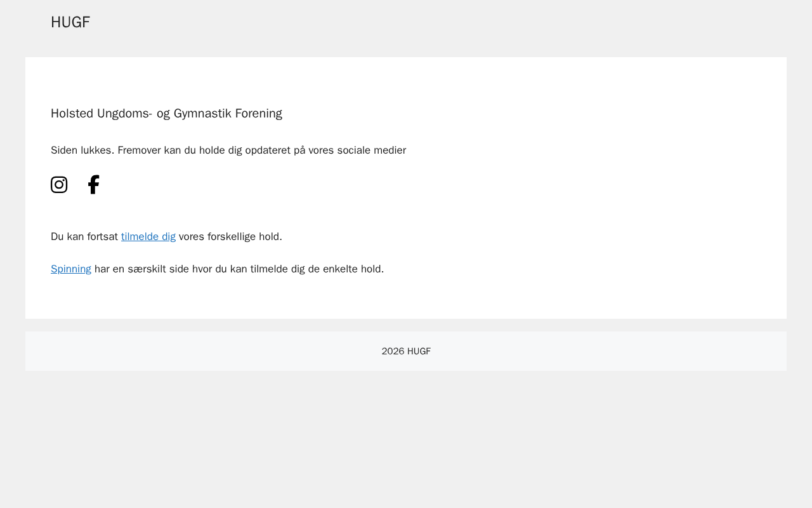Viewport: 812px width, 508px height.
Task: Click the "Holsted Ungdoms- og Gymnastik Forening" heading
Action: (166, 114)
